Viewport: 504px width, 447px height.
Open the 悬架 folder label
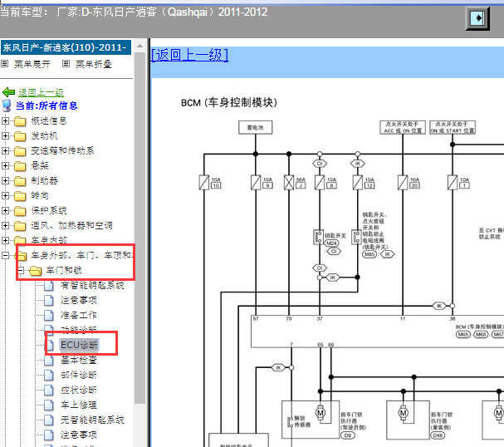[x=40, y=166]
